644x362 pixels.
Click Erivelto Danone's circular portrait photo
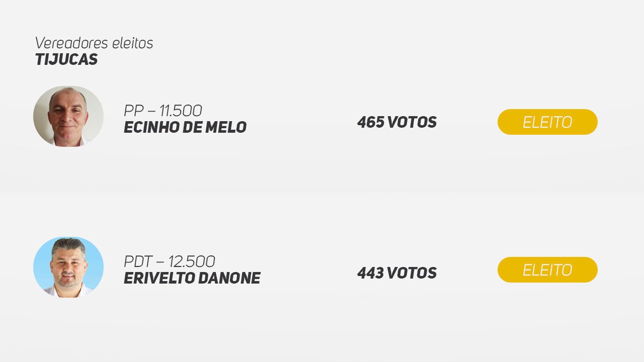(68, 267)
